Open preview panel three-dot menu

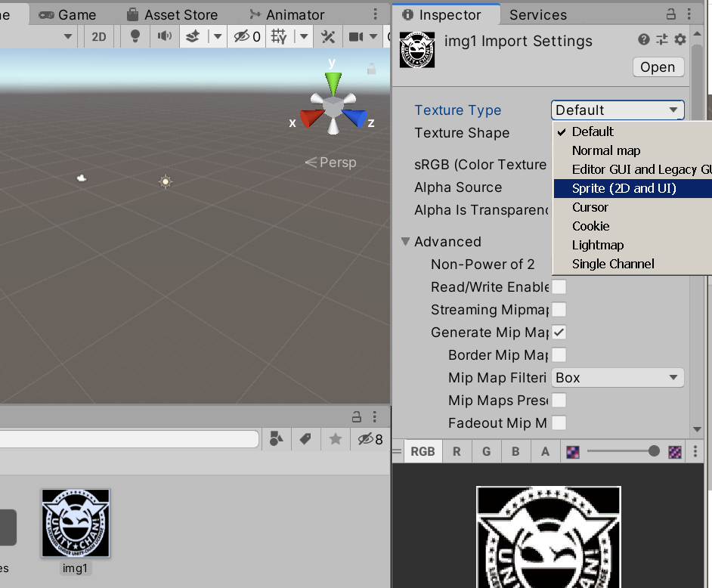tap(695, 451)
